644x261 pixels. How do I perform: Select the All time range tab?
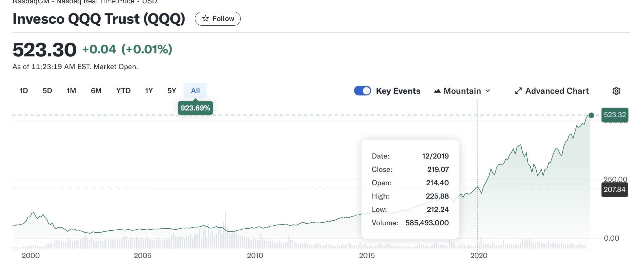point(195,91)
